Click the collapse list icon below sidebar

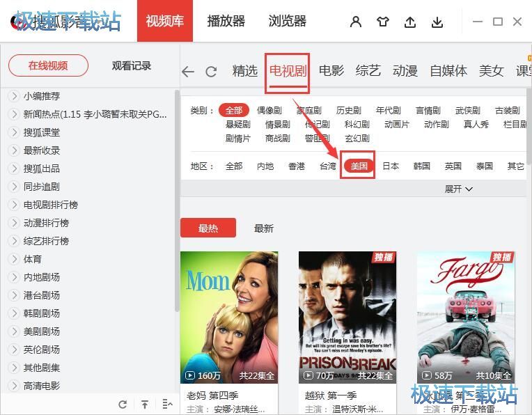coord(167,404)
